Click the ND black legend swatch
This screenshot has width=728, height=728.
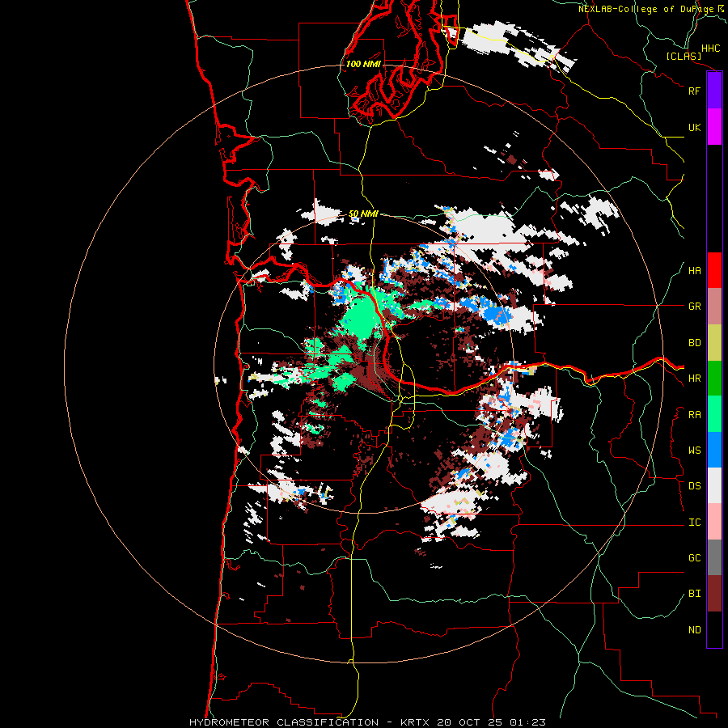click(x=714, y=629)
